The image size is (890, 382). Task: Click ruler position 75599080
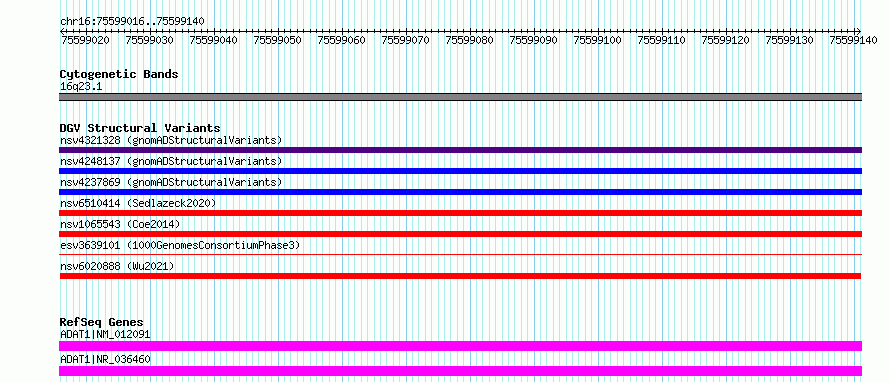point(469,40)
